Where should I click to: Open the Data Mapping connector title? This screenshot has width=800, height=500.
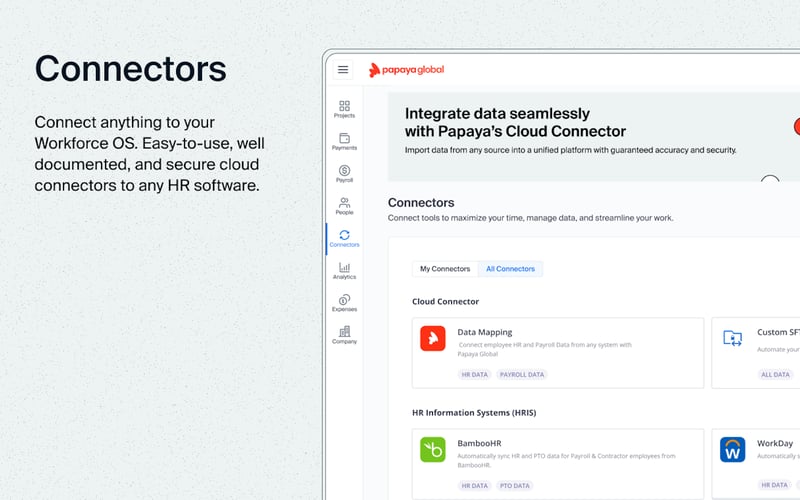click(485, 332)
